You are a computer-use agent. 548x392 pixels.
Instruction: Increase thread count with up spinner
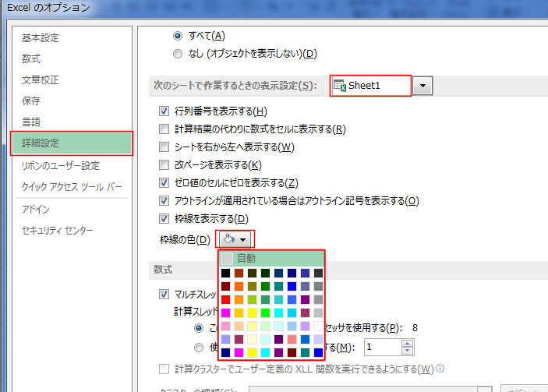[407, 344]
